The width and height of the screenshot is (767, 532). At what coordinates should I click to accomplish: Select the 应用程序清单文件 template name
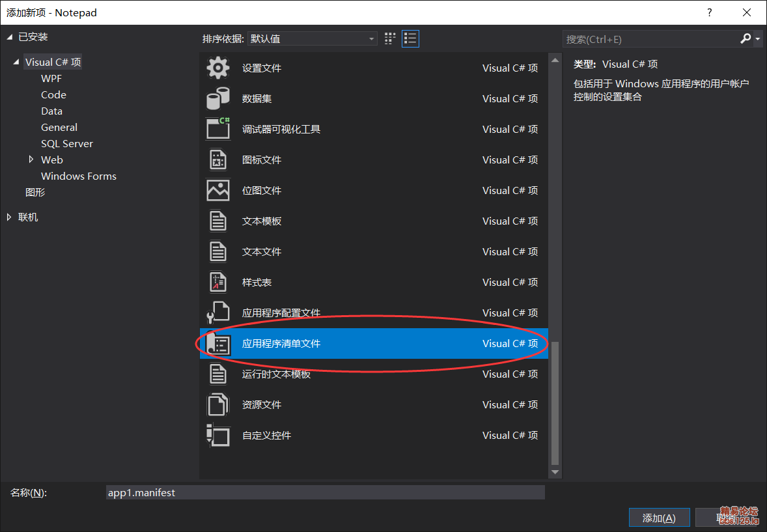(x=281, y=343)
